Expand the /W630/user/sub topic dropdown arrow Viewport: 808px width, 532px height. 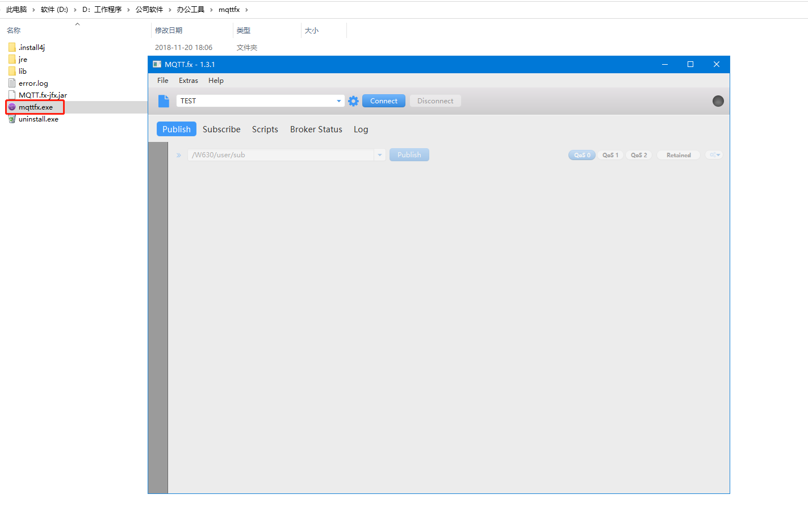[379, 155]
